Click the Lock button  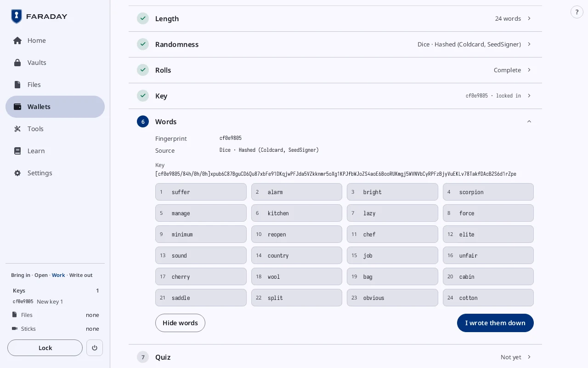coord(45,348)
